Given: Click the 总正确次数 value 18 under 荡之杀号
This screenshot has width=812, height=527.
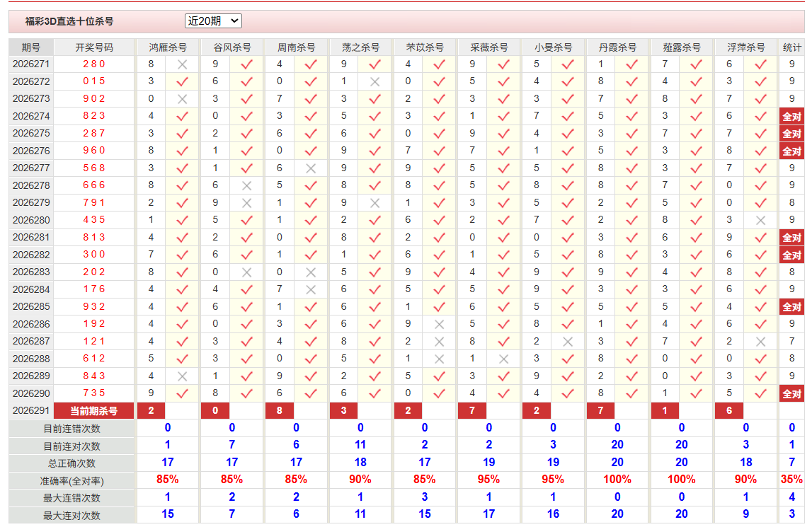Looking at the screenshot, I should tap(360, 463).
